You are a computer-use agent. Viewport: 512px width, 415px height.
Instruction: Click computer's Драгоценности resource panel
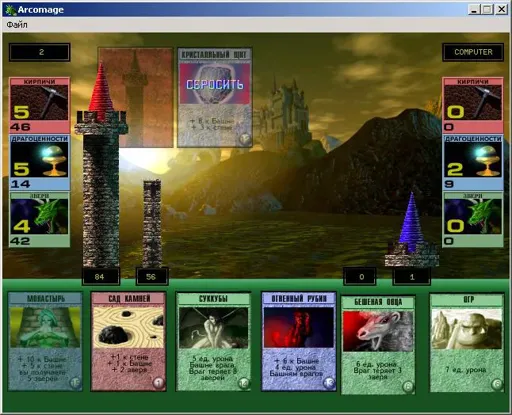[473, 162]
